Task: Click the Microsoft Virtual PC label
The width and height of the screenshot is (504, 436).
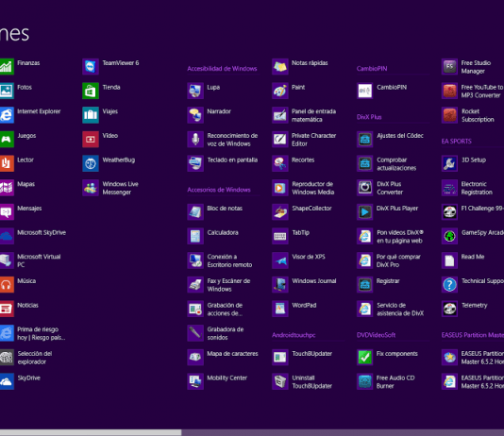Action: pyautogui.click(x=39, y=260)
